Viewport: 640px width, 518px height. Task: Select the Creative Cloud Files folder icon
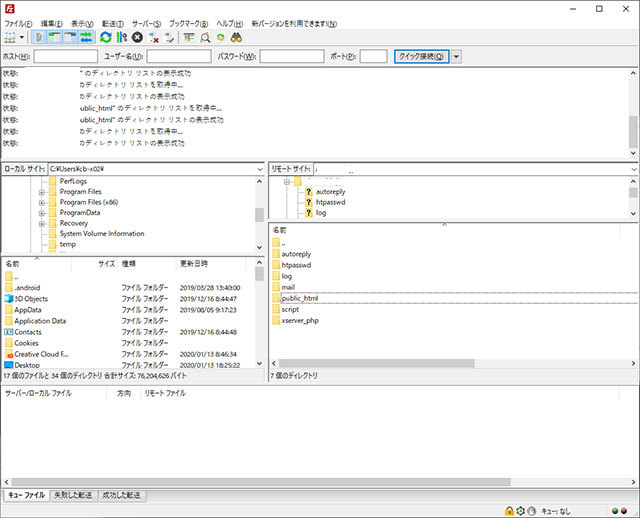pos(9,354)
